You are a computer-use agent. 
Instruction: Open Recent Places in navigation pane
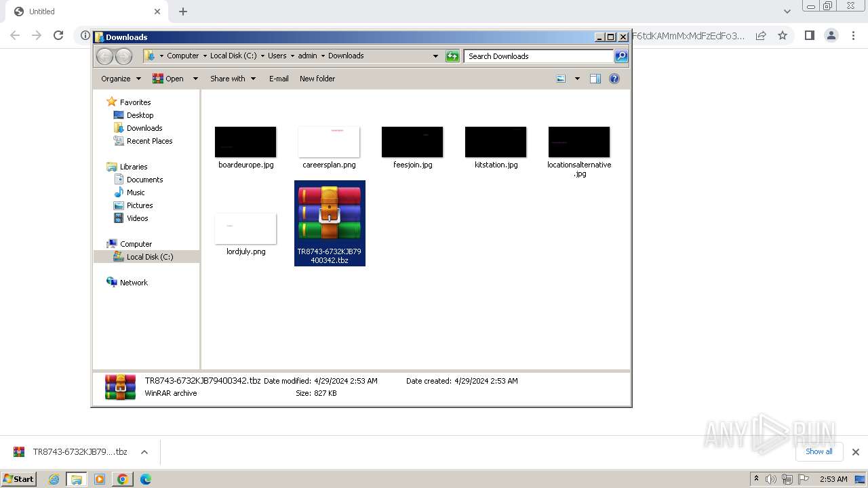[143, 141]
